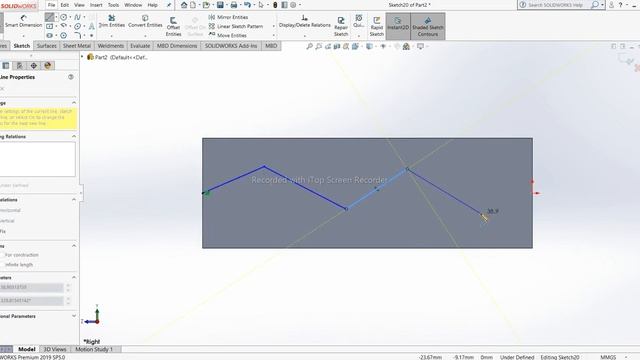Choose the Sketch Fillet tool
Image resolution: width=640 pixels, height=360 pixels.
pos(78,36)
